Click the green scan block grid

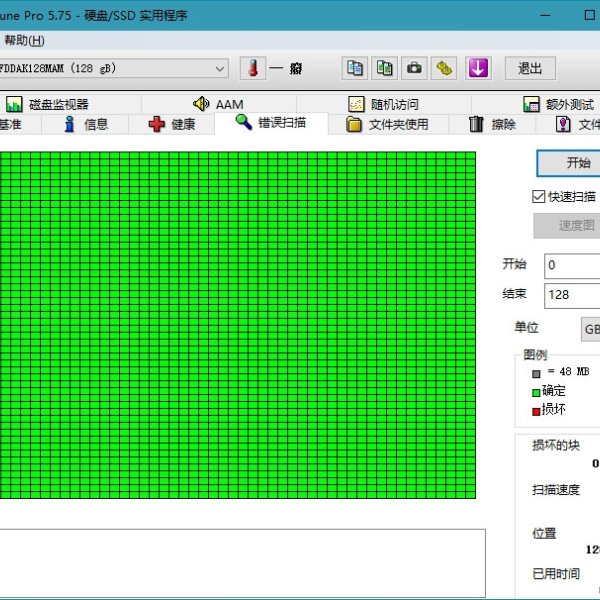(238, 325)
